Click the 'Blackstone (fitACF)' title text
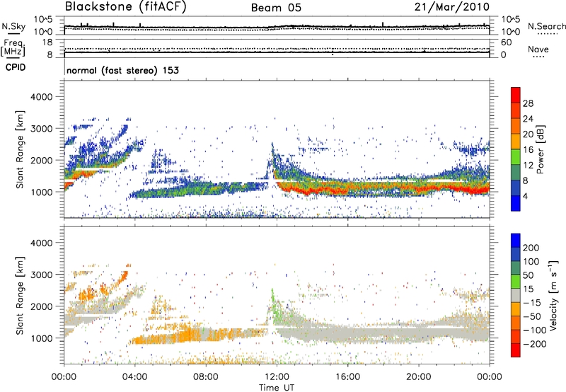This screenshot has width=566, height=392. [126, 7]
